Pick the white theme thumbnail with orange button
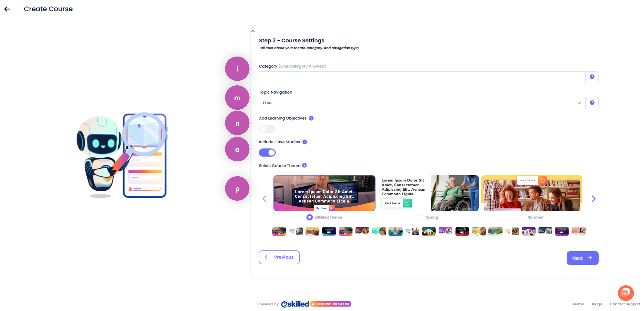Viewport: 644px width, 311px height. [512, 231]
